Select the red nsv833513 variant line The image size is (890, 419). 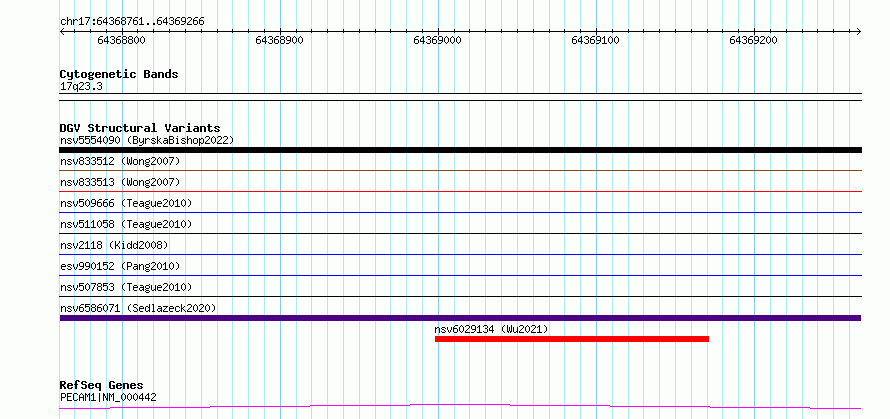tap(460, 191)
